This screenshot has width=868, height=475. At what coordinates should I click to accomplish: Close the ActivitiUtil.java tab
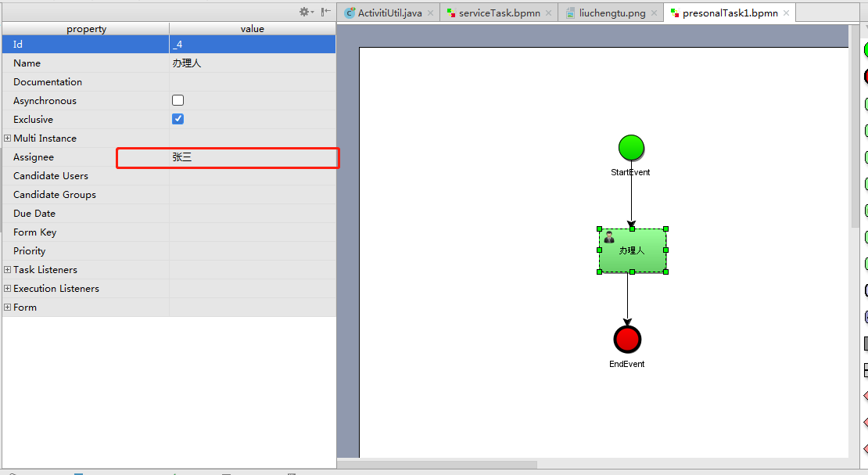pyautogui.click(x=430, y=13)
